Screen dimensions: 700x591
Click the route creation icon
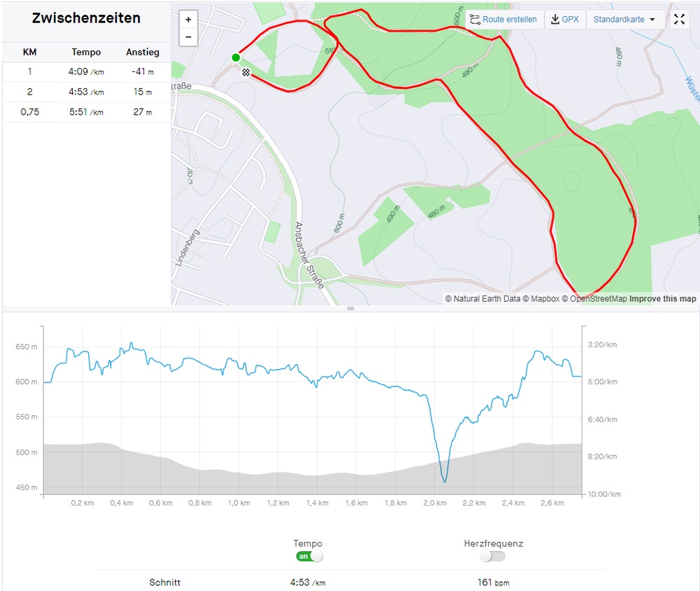(475, 20)
